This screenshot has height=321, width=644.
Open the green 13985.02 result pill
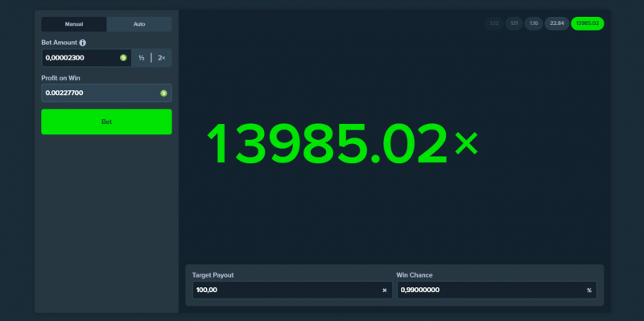[588, 23]
